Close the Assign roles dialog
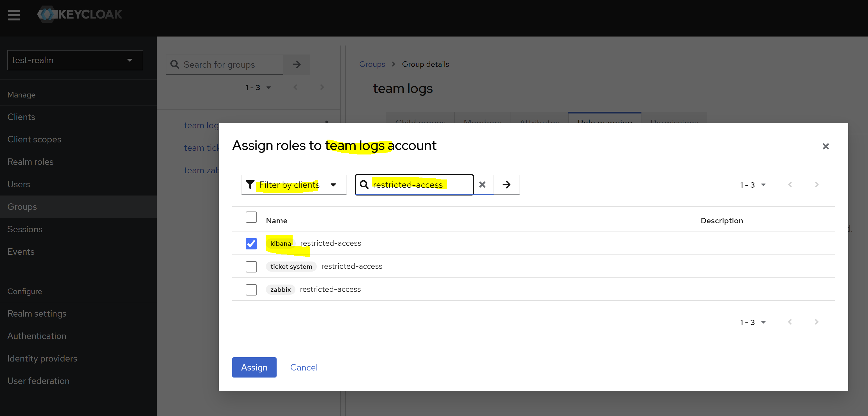This screenshot has height=416, width=868. point(826,147)
